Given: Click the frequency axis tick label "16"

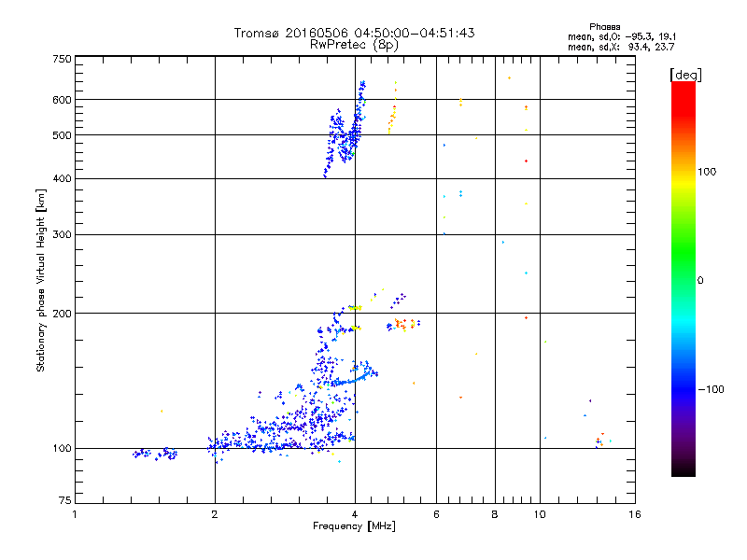Looking at the screenshot, I should (635, 514).
